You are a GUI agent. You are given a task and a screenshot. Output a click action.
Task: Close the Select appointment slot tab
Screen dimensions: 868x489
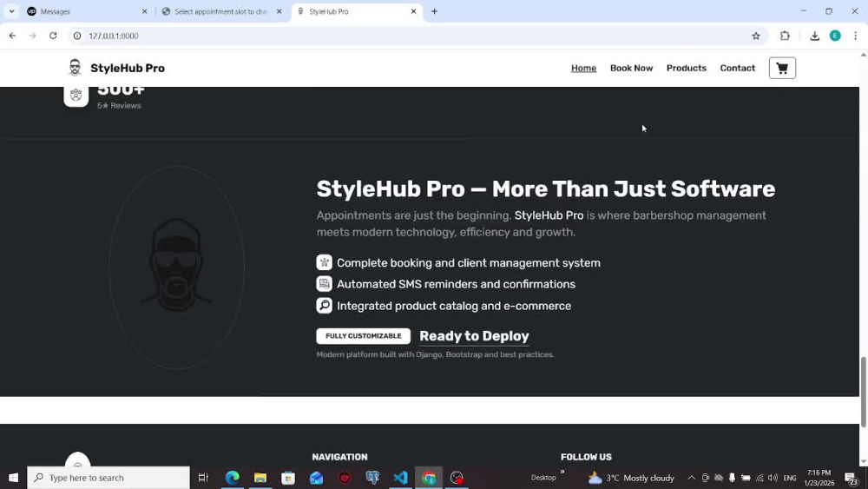279,11
